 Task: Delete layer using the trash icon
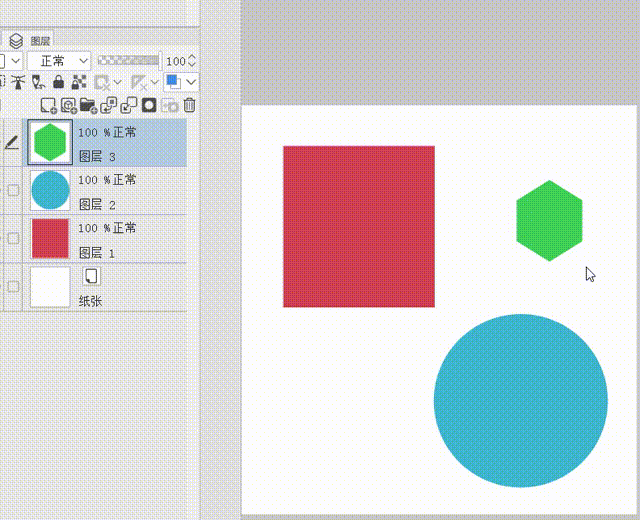coord(190,105)
